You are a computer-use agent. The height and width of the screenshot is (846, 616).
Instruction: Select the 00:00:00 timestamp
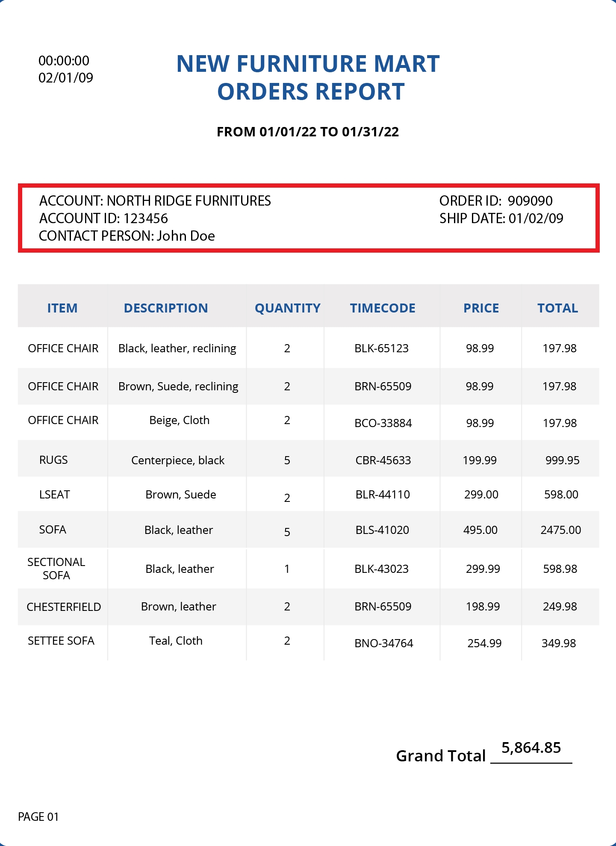click(64, 61)
